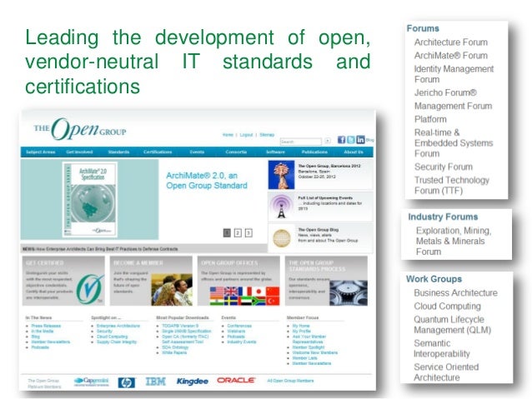Select banner slide 2 indicator

pyautogui.click(x=238, y=233)
